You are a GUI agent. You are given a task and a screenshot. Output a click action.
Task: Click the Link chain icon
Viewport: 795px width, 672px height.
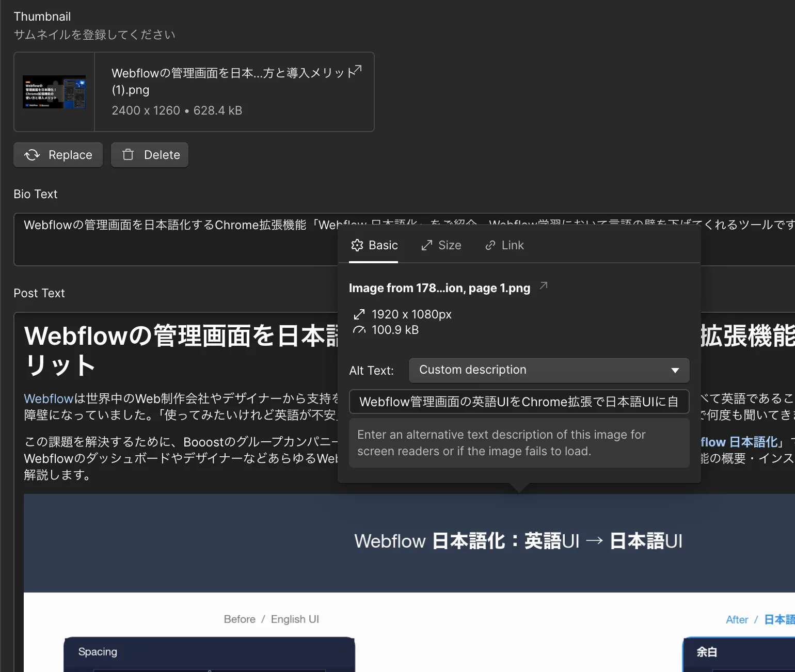490,245
